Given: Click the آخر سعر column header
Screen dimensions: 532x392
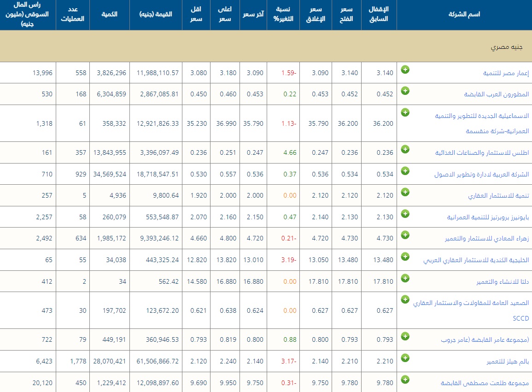Looking at the screenshot, I should 253,14.
